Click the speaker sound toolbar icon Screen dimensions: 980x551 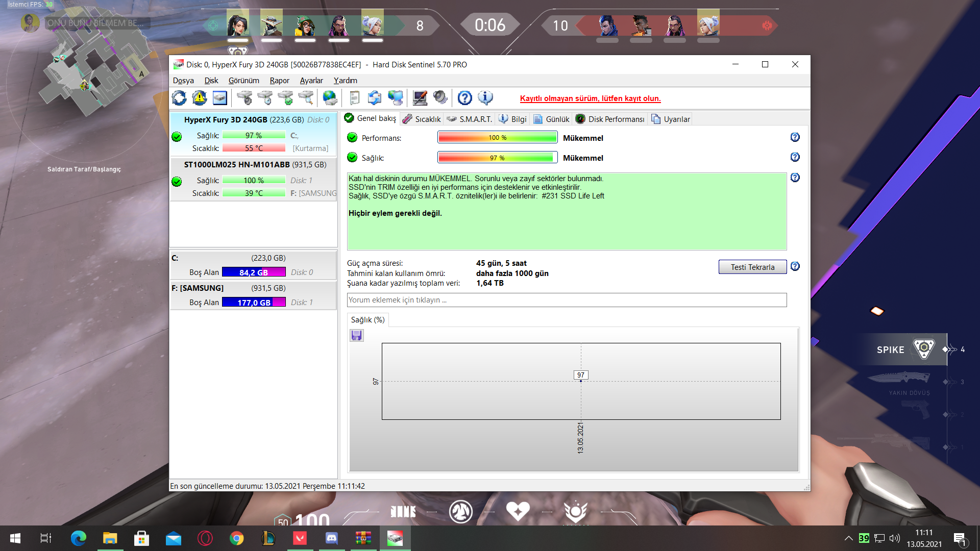point(440,97)
